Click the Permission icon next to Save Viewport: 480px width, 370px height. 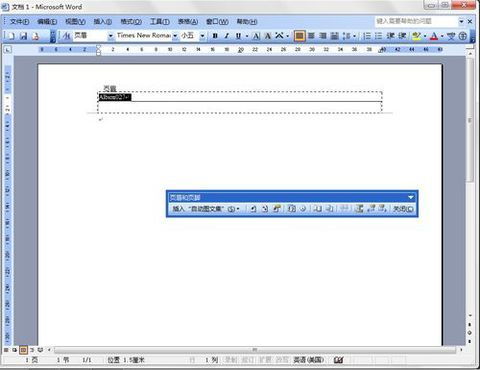pyautogui.click(x=36, y=36)
